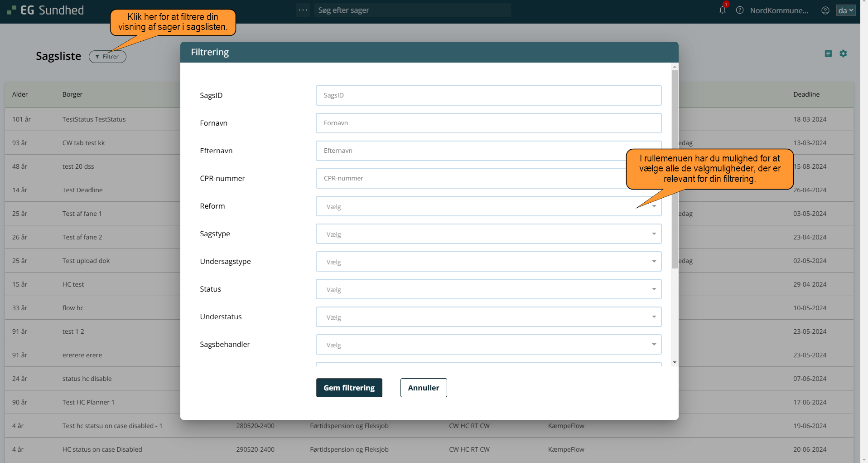The height and width of the screenshot is (463, 868).
Task: Click CPR number 290520-2400
Action: click(x=255, y=449)
